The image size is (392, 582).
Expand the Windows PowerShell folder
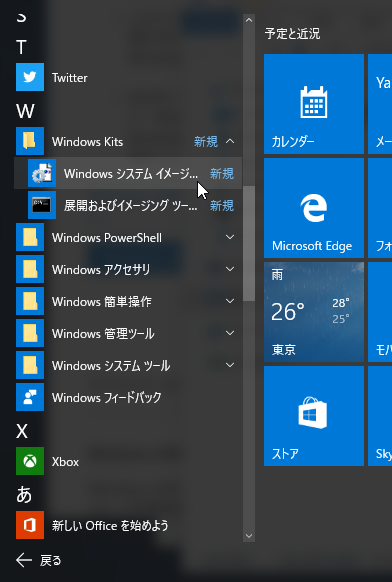pos(230,237)
